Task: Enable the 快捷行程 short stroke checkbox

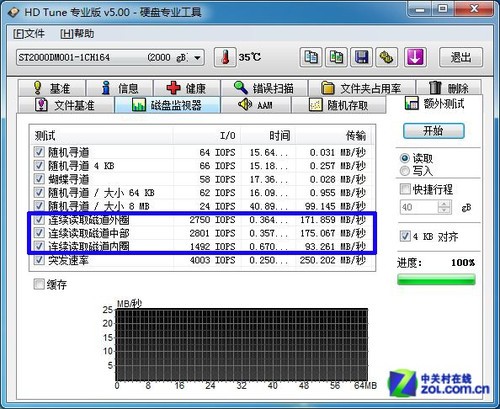Action: coord(405,189)
